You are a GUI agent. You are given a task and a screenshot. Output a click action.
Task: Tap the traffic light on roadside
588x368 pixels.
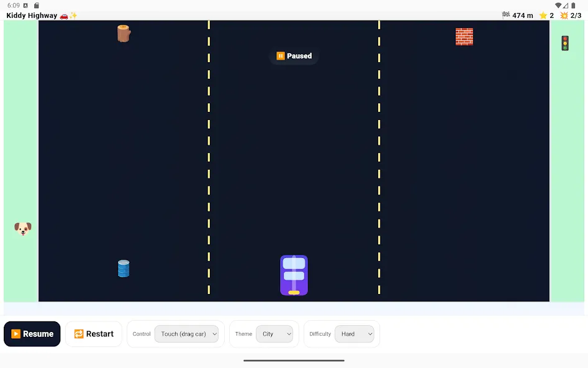tap(565, 43)
